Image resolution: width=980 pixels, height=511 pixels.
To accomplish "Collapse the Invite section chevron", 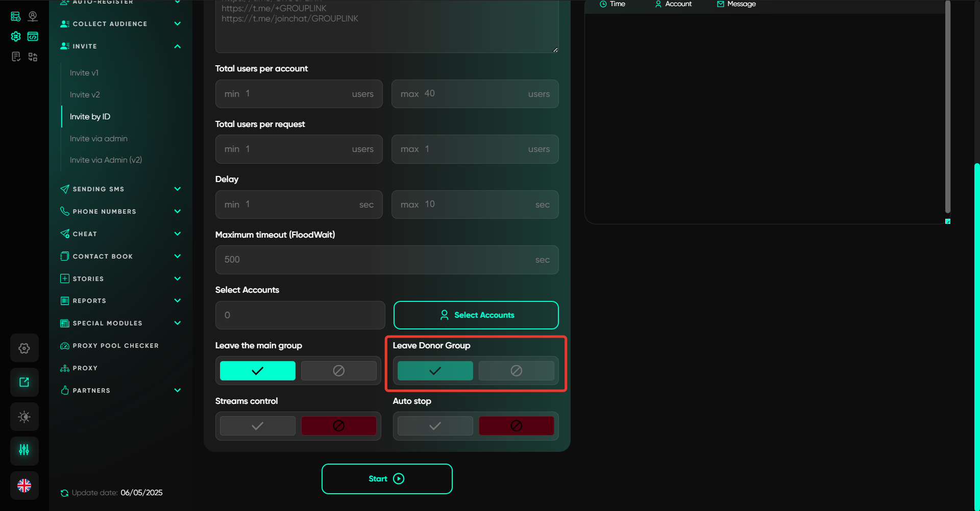I will tap(177, 46).
